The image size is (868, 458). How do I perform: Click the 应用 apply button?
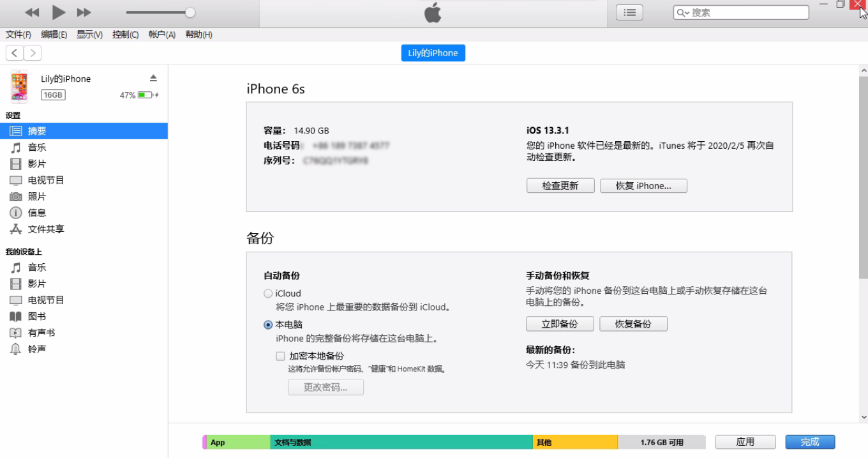pyautogui.click(x=745, y=442)
